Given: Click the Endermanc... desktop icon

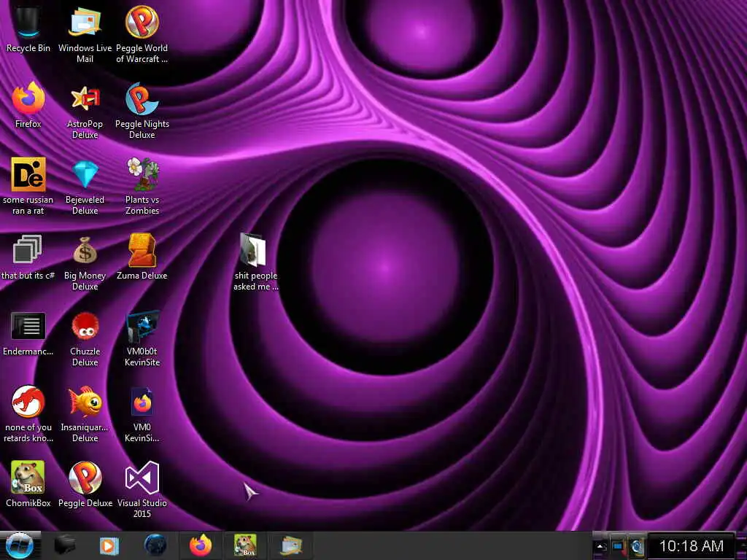Looking at the screenshot, I should pos(28,333).
